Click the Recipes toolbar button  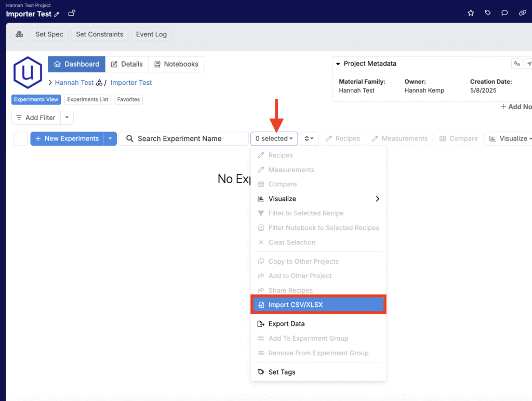[343, 138]
